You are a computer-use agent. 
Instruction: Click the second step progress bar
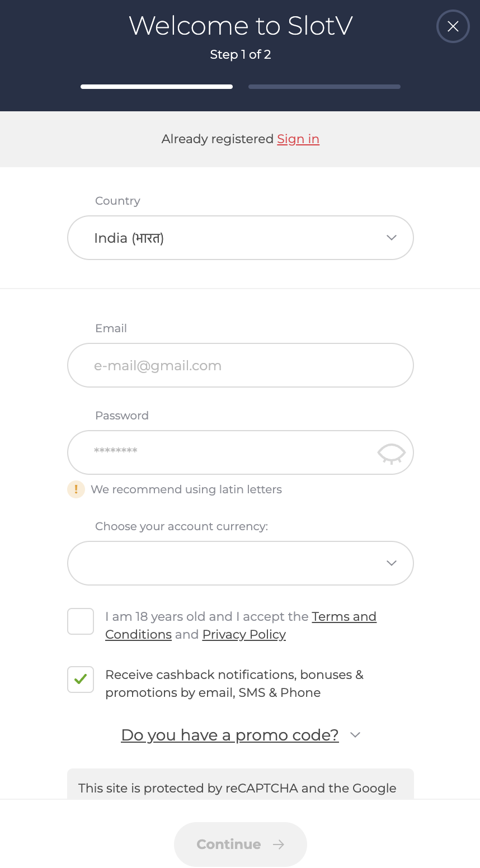(x=324, y=87)
